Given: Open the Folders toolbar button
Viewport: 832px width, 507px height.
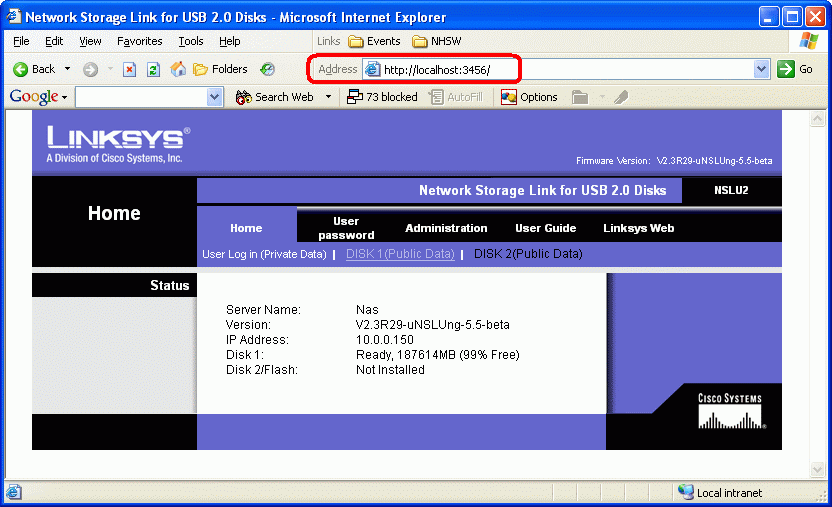Looking at the screenshot, I should pyautogui.click(x=220, y=69).
